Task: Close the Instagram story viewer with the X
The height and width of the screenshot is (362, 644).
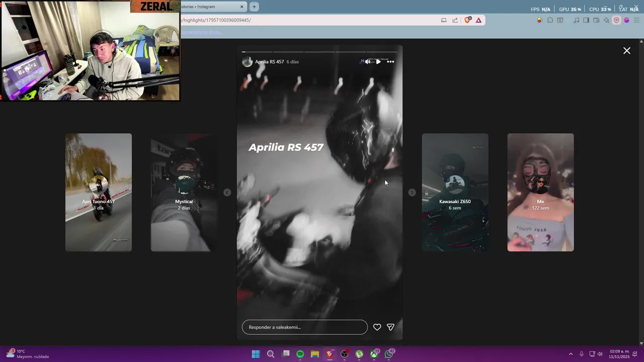Action: click(x=626, y=51)
